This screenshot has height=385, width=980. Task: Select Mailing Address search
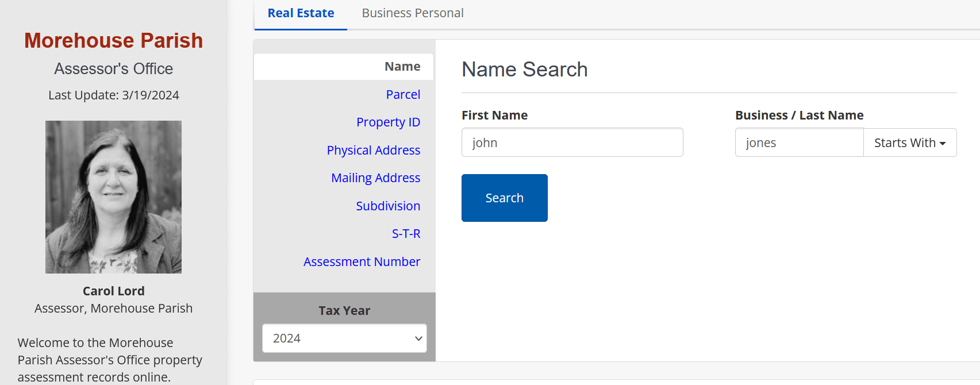pyautogui.click(x=375, y=178)
